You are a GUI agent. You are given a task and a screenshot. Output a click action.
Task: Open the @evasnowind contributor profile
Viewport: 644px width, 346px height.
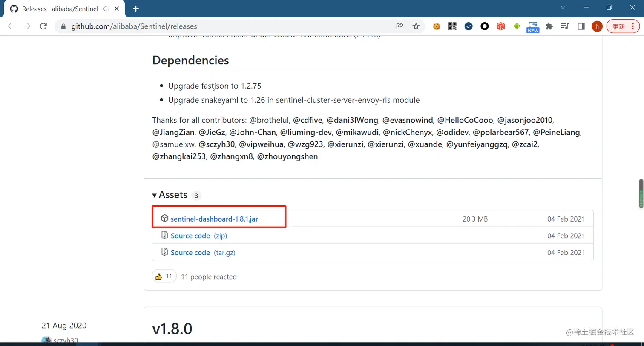[408, 120]
